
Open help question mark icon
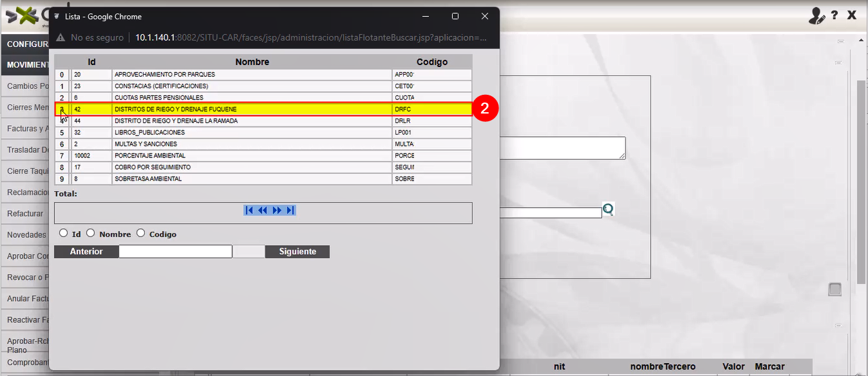[834, 15]
